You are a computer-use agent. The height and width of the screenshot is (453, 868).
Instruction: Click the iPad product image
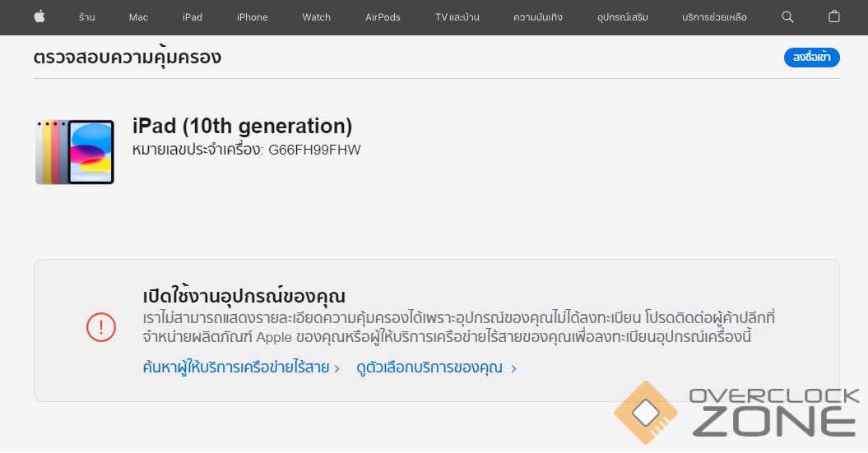coord(75,152)
